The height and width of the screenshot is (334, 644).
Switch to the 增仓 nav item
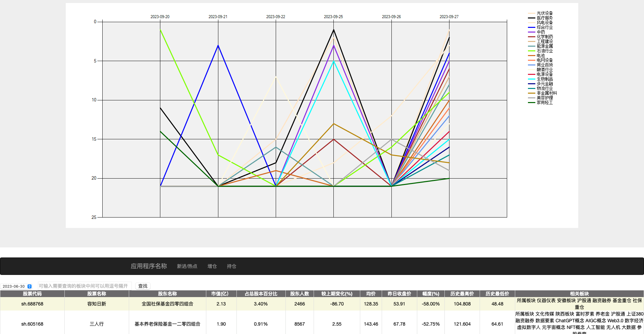(212, 266)
